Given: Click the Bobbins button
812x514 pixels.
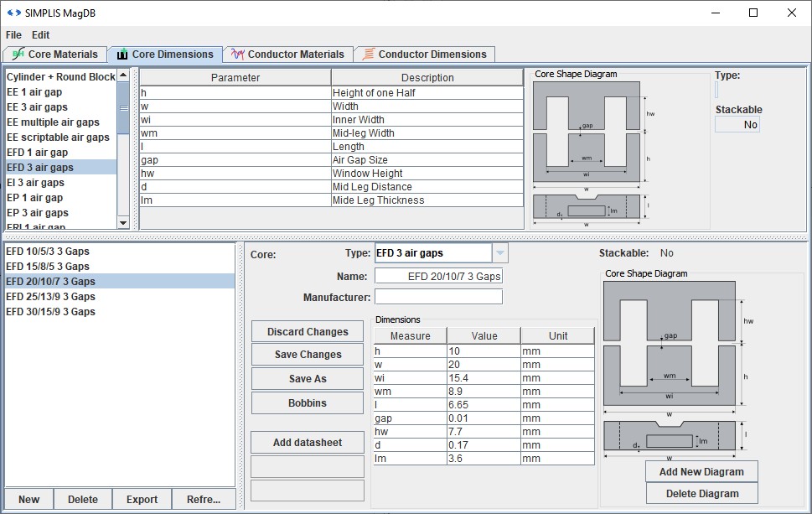Looking at the screenshot, I should [x=308, y=403].
